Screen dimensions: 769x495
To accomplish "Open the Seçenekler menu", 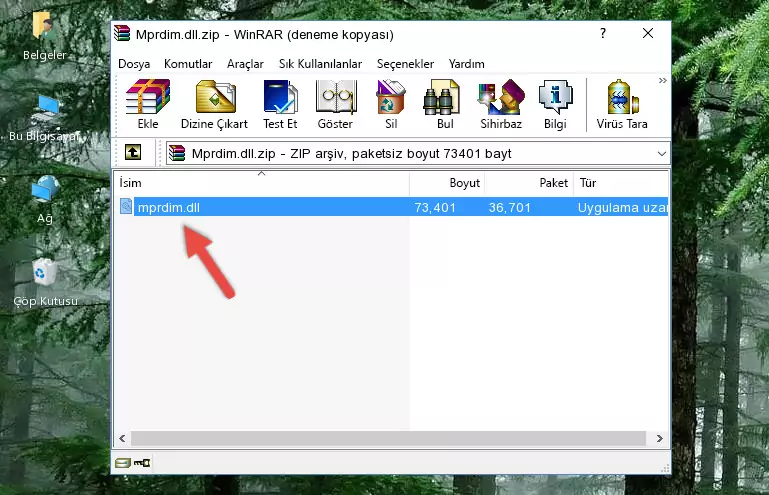I will tap(405, 64).
